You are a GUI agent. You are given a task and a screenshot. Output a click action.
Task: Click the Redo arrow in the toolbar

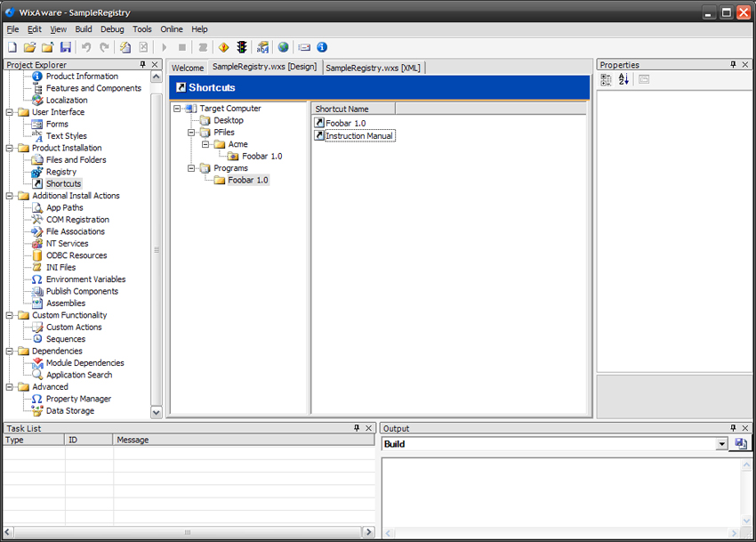coord(104,47)
